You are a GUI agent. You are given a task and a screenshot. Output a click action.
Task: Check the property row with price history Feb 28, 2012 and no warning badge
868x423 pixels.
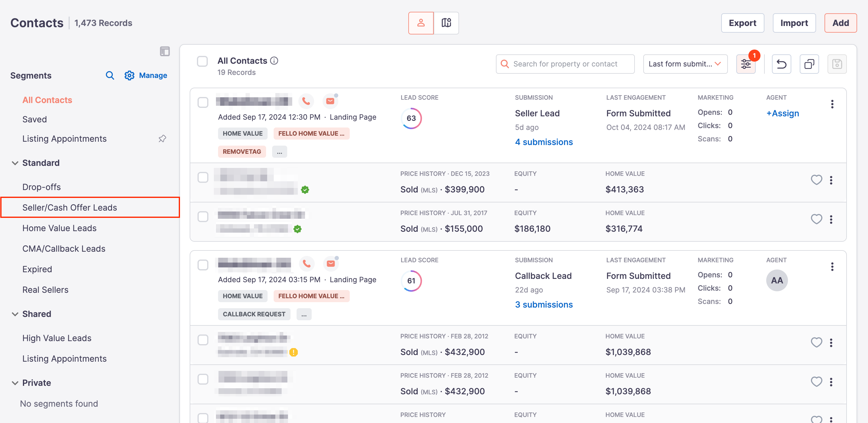(203, 379)
